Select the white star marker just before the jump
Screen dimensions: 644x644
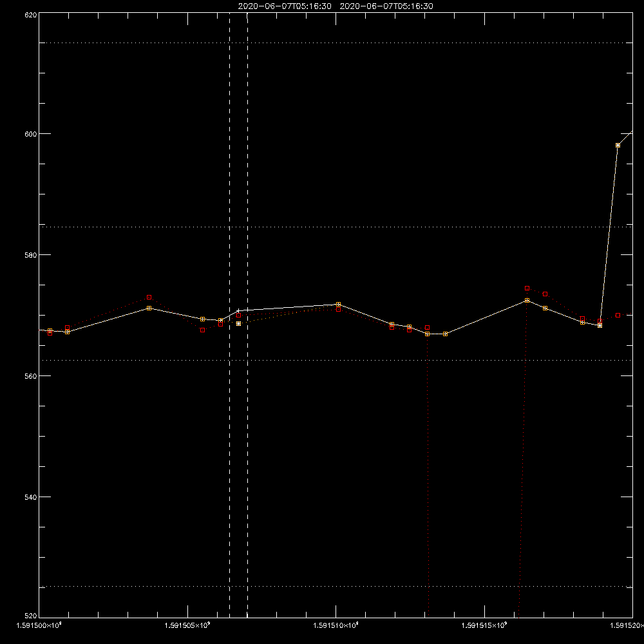click(600, 325)
